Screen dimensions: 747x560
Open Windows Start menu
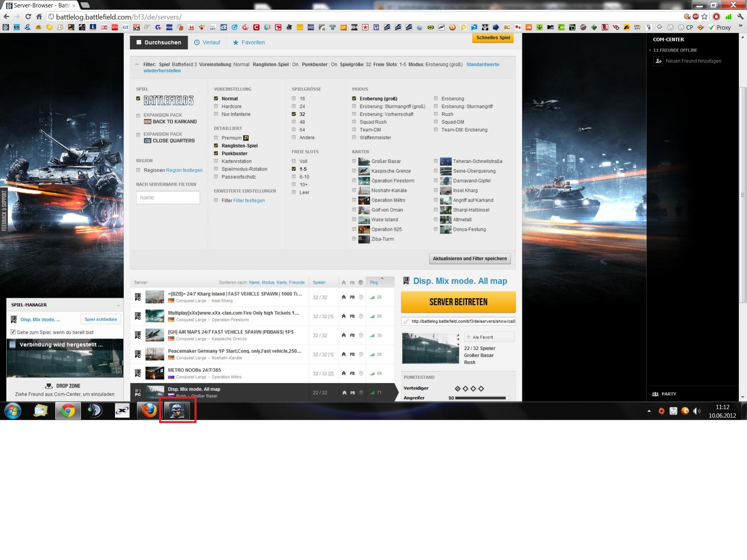(13, 411)
